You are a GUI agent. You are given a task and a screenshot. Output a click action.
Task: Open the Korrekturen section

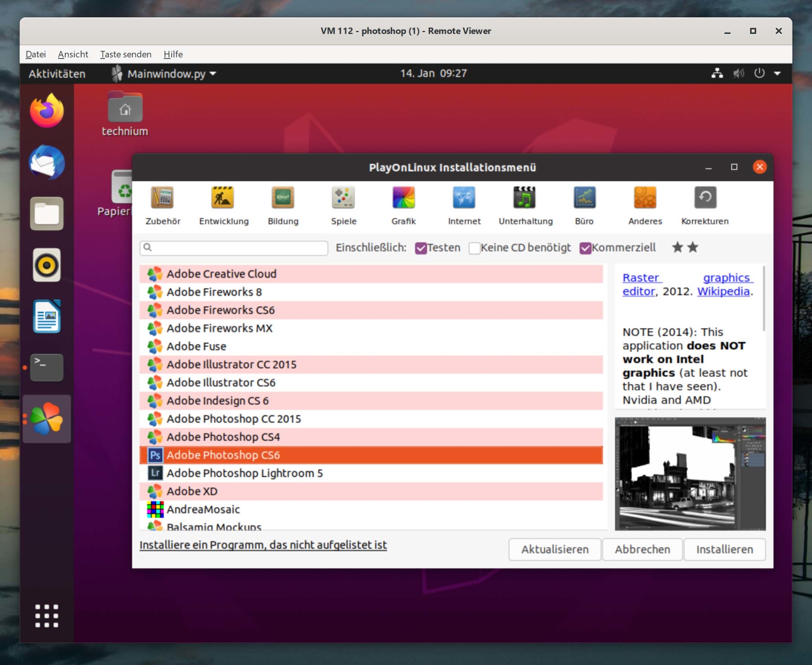[705, 204]
